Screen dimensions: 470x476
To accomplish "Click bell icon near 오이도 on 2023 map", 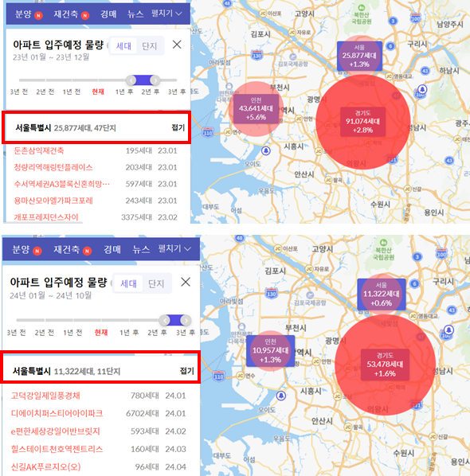I will pyautogui.click(x=266, y=151).
